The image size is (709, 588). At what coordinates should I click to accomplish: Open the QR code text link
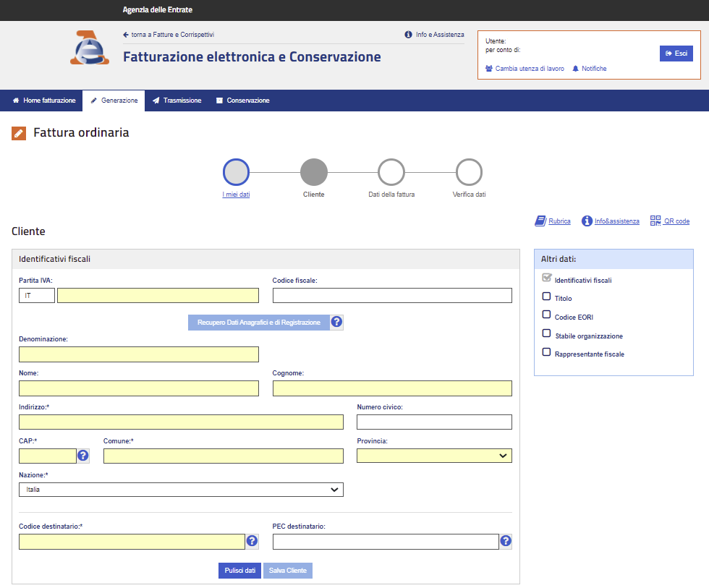point(676,221)
